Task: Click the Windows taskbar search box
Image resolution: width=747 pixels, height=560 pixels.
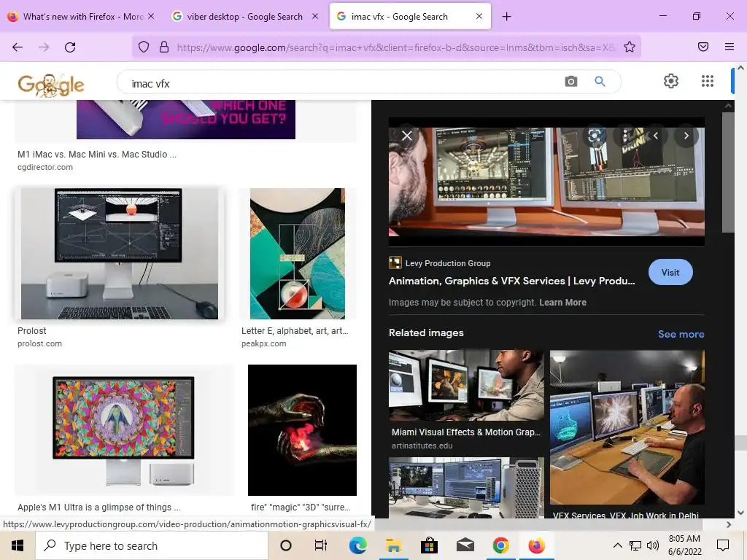Action: click(x=152, y=545)
